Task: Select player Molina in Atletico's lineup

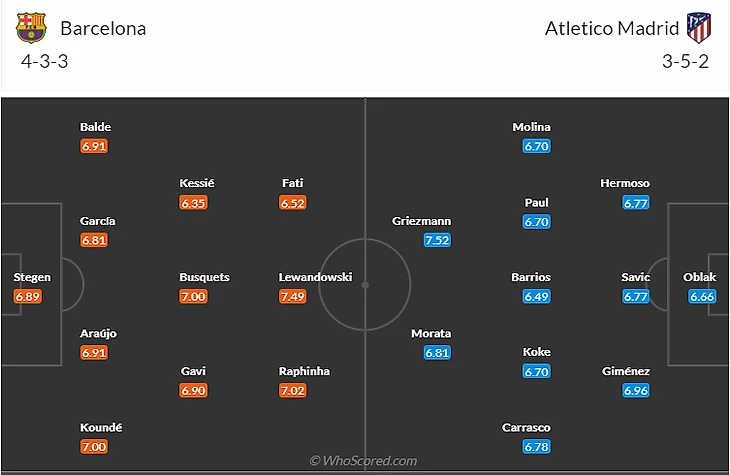Action: click(531, 127)
